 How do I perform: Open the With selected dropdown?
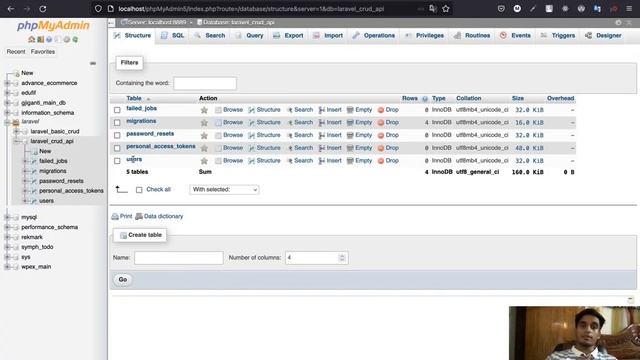224,189
